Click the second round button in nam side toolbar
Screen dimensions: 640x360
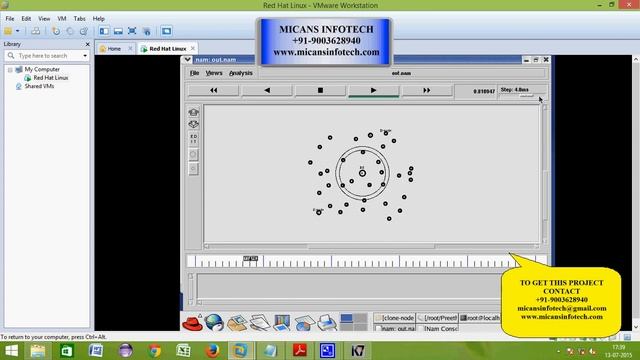point(193,169)
